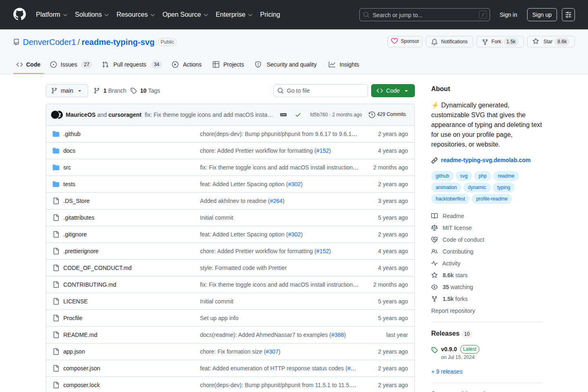Open the command palette icon
This screenshot has height=392, width=588.
tap(568, 14)
